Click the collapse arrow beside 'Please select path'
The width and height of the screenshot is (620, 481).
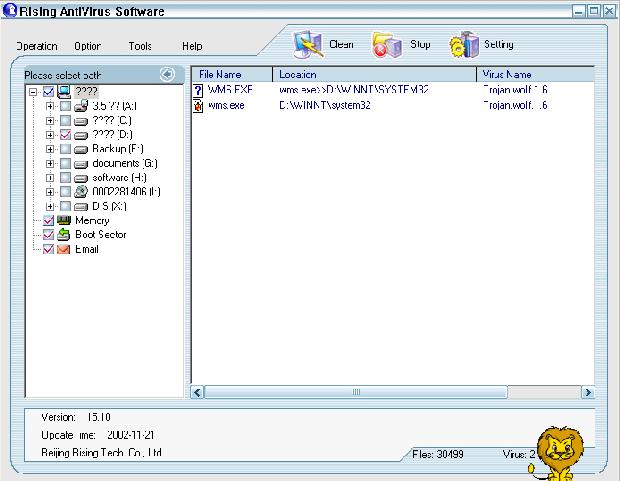(168, 75)
